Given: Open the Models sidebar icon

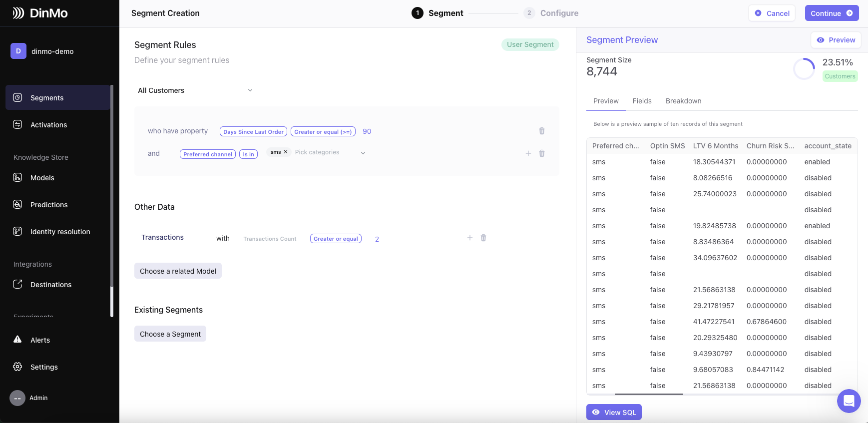Looking at the screenshot, I should (x=17, y=177).
